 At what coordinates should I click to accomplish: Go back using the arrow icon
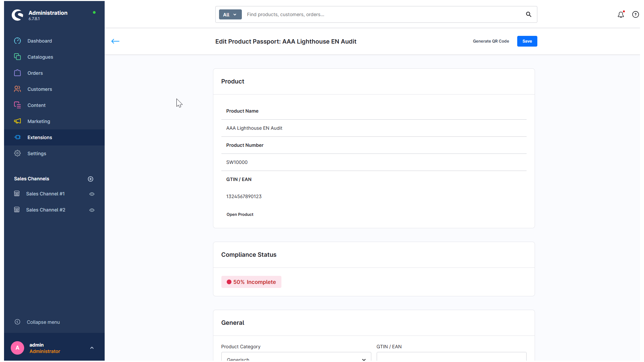pyautogui.click(x=115, y=41)
